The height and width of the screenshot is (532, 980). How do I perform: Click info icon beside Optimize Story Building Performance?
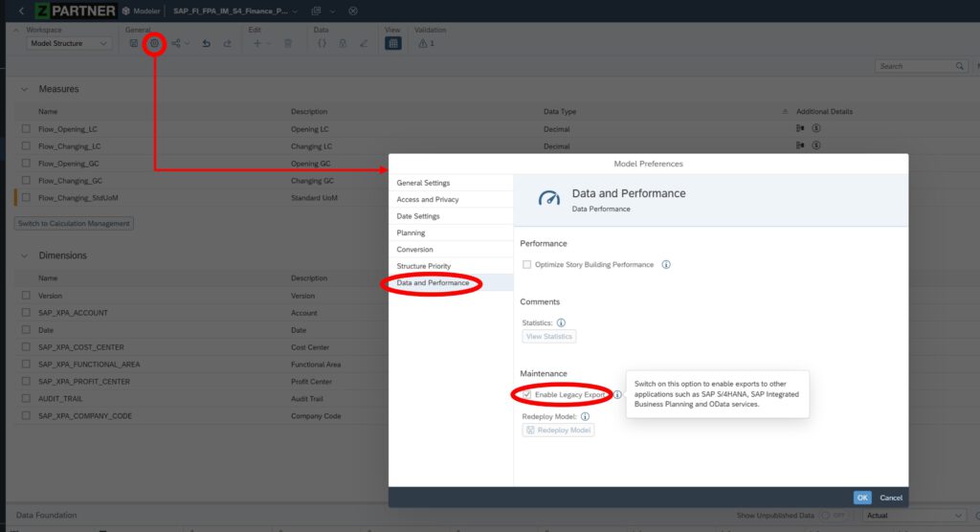(666, 265)
